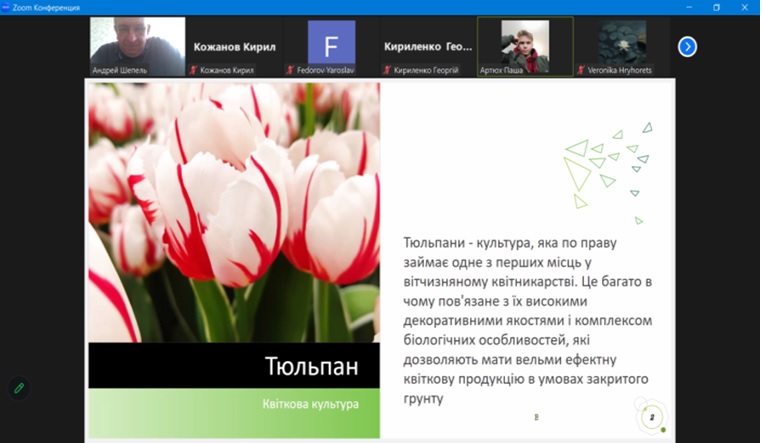Click the Fedorov Yaroslav avatar tile
The image size is (763, 443).
pyautogui.click(x=331, y=46)
